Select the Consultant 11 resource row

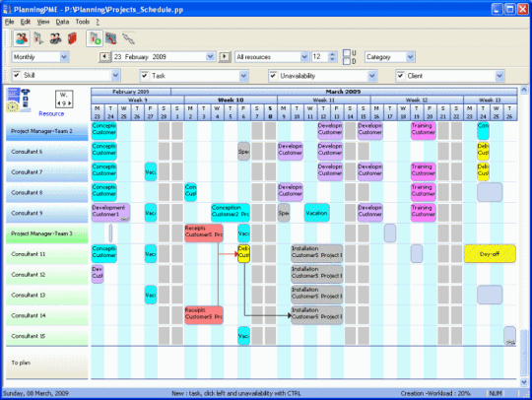click(47, 254)
